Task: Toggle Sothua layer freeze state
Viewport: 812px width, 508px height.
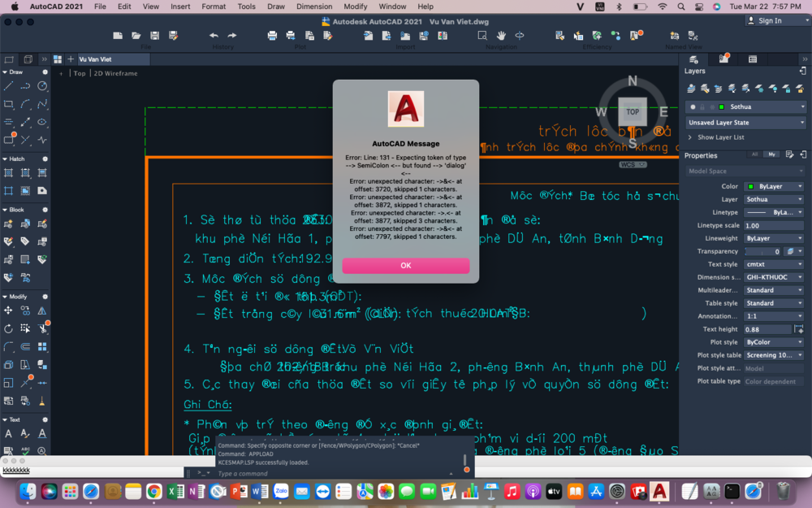Action: [712, 106]
